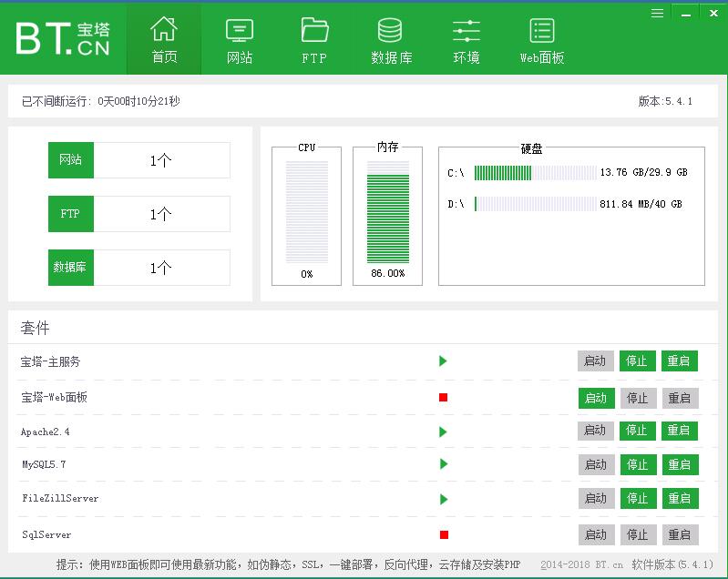Image resolution: width=728 pixels, height=579 pixels.
Task: Click the FileZillServer row label
Action: (60, 499)
